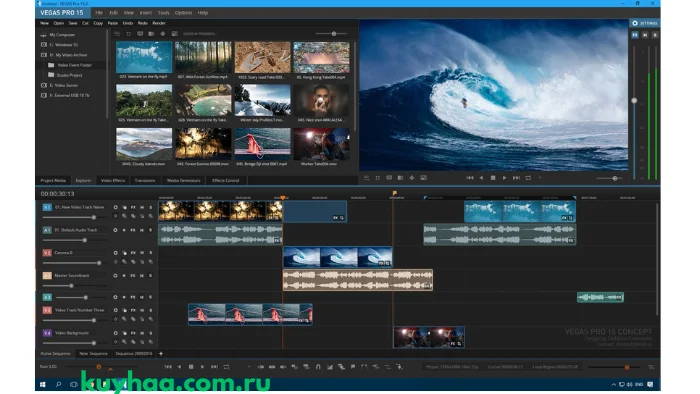Viewport: 700px width, 394px height.
Task: Click the crosshair target icon in explorer toolbar
Action: 162,34
